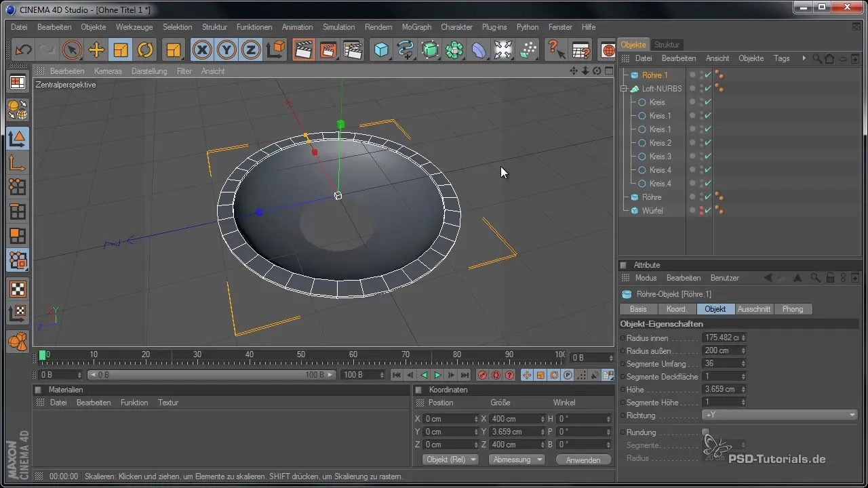Screen dimensions: 868x488
Task: Toggle the Y axis lock
Action: click(226, 50)
